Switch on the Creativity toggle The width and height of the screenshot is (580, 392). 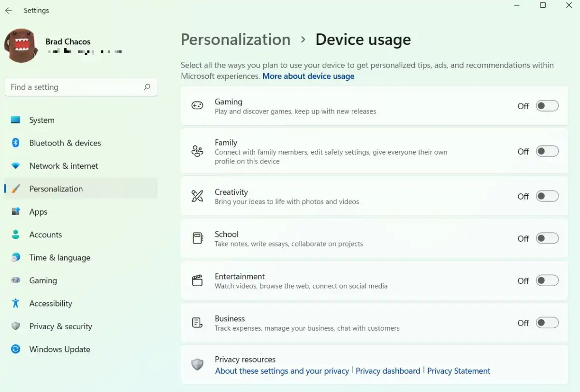(x=547, y=196)
